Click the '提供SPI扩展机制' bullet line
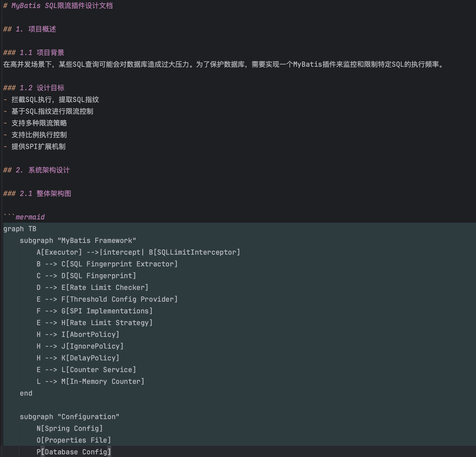This screenshot has height=457, width=476. pyautogui.click(x=38, y=147)
